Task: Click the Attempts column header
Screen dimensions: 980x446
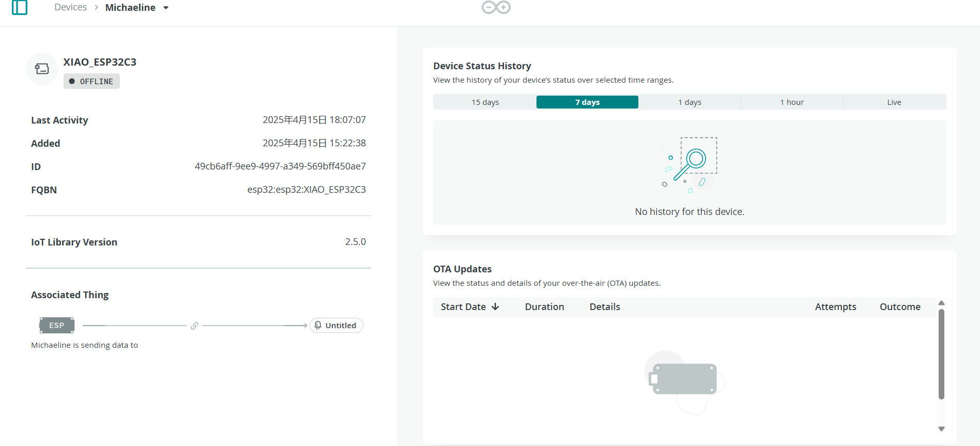Action: point(835,306)
